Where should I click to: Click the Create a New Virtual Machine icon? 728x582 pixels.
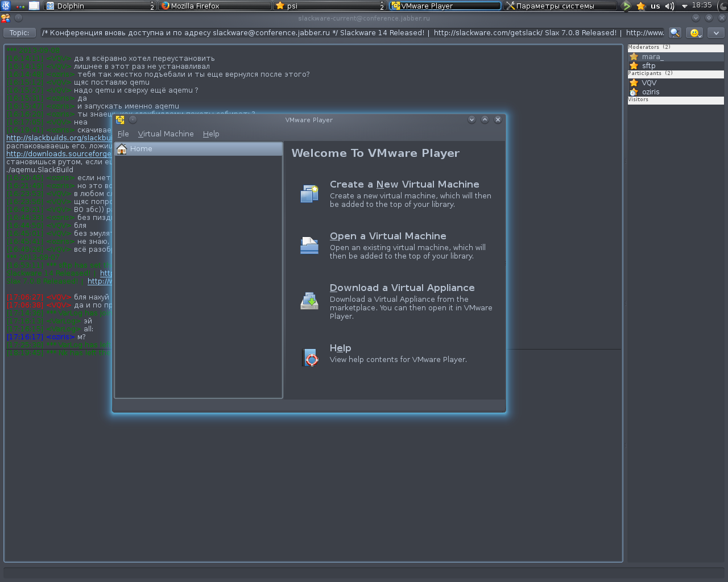[x=309, y=194]
